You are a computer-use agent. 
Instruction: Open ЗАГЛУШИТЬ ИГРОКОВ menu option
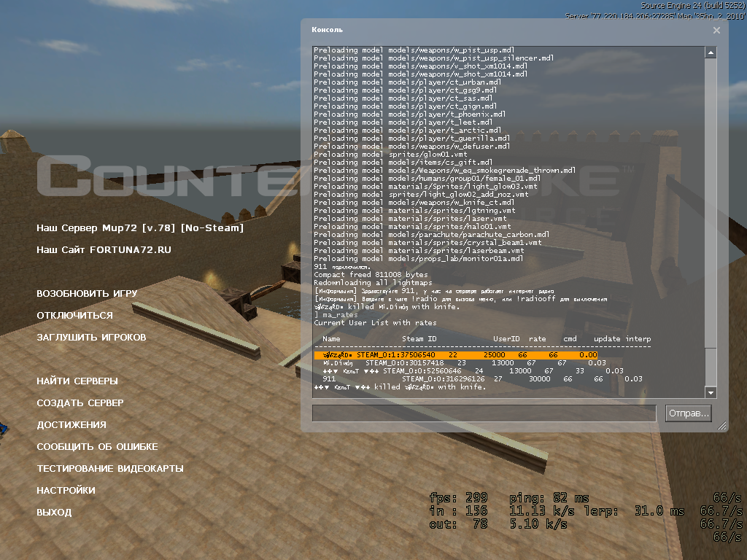click(91, 337)
